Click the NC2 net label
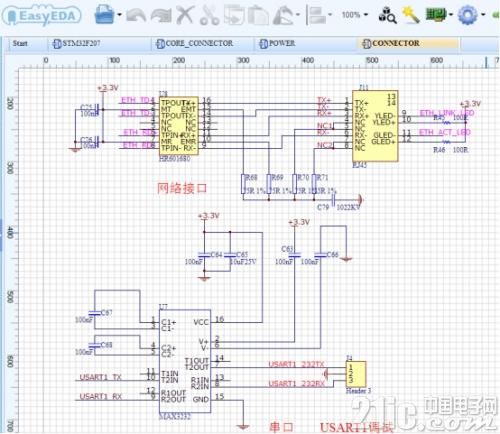The width and height of the screenshot is (500, 434). pyautogui.click(x=325, y=145)
